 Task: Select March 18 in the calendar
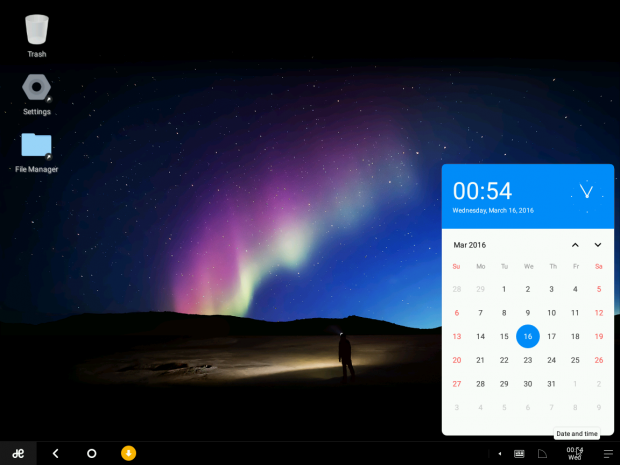coord(575,336)
